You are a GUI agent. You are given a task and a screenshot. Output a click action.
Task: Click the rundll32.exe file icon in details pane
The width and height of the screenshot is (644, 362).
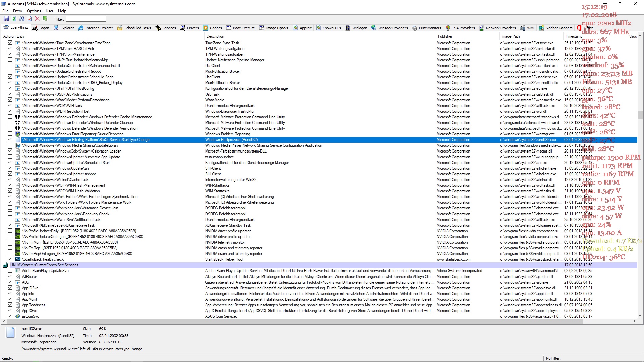coord(11,332)
